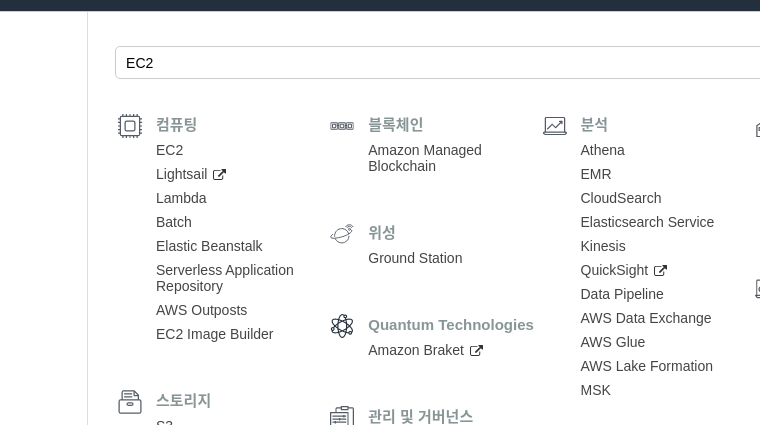Click the 관리 및 거버넌스 heading

(420, 417)
